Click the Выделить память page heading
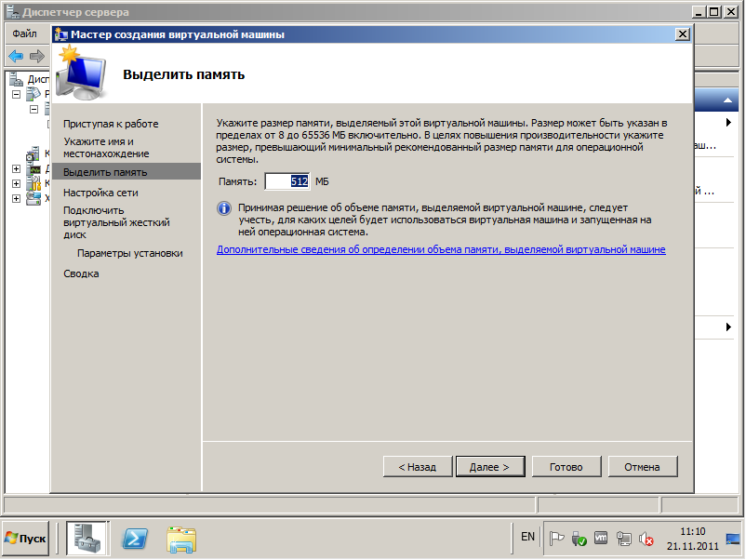The height and width of the screenshot is (560, 746). 183,74
